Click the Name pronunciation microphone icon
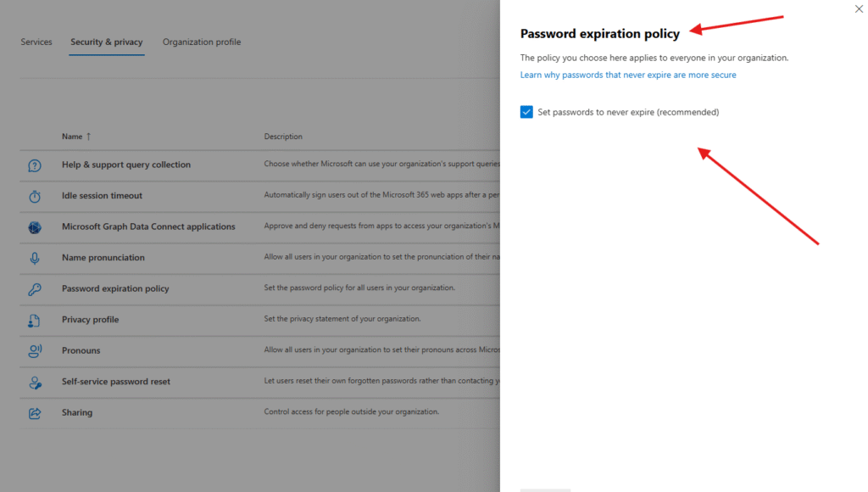This screenshot has height=492, width=868. coord(35,258)
